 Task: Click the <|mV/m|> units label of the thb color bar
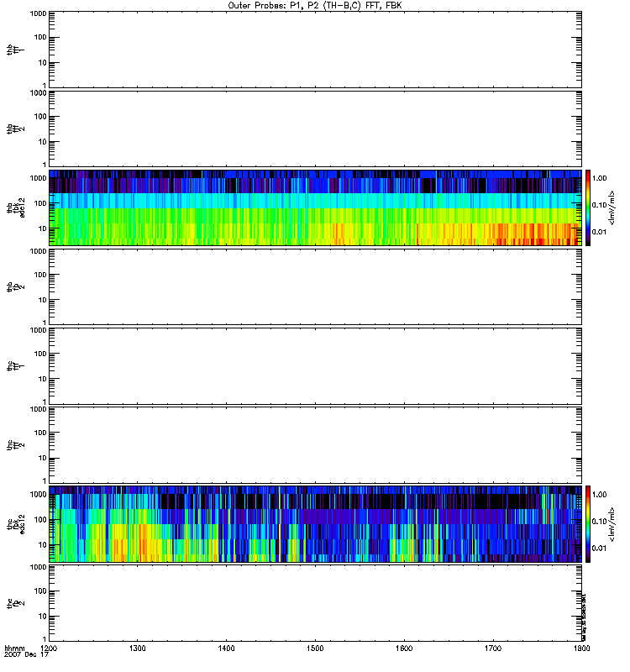612,207
